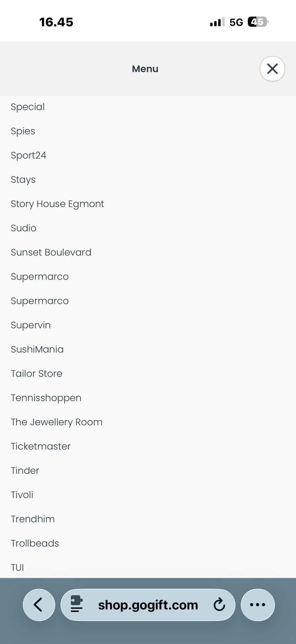Open the Tailor Store item

(37, 374)
